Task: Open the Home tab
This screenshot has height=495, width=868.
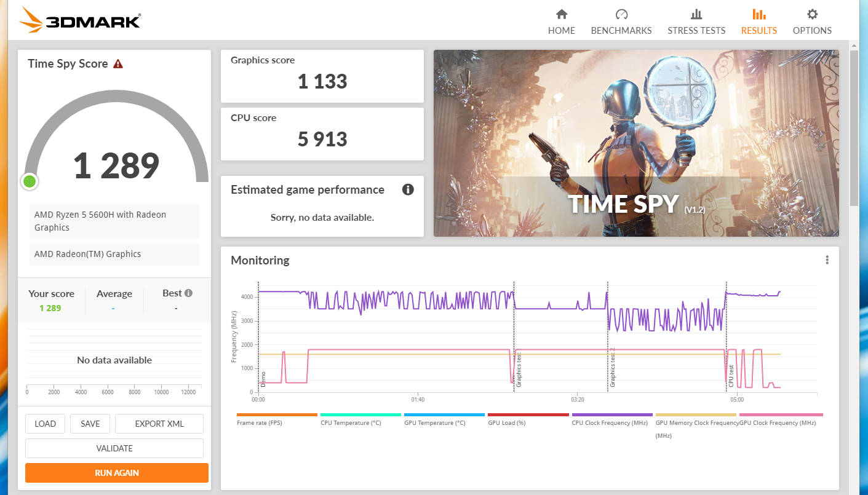Action: 561,22
